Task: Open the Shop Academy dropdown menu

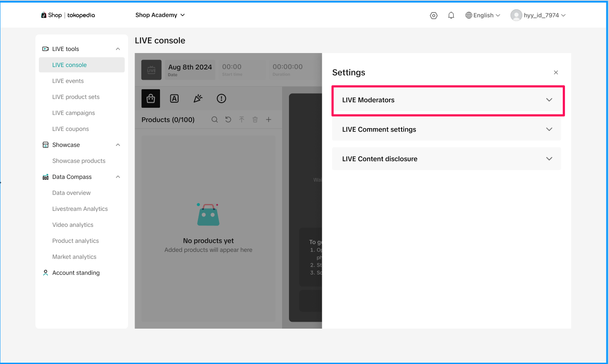Action: pyautogui.click(x=160, y=15)
